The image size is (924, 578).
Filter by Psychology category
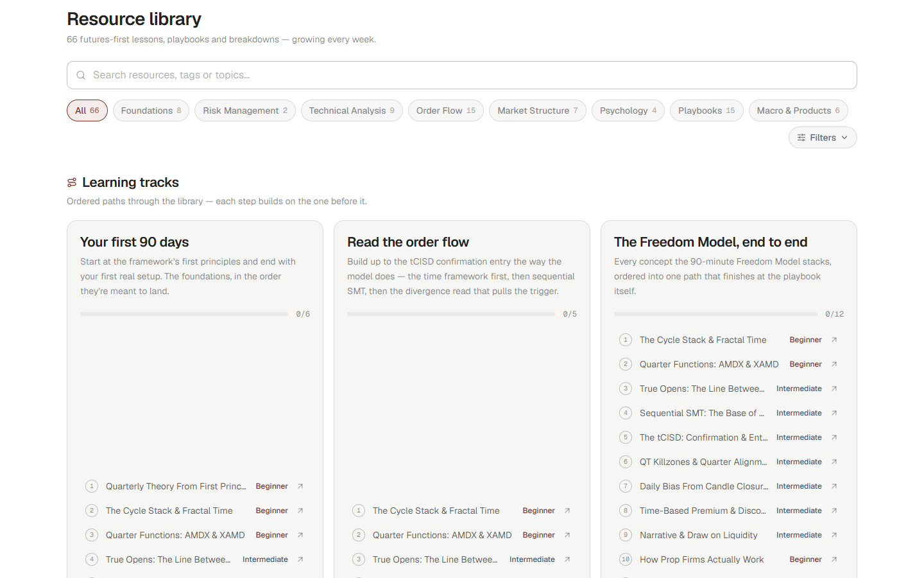point(628,110)
